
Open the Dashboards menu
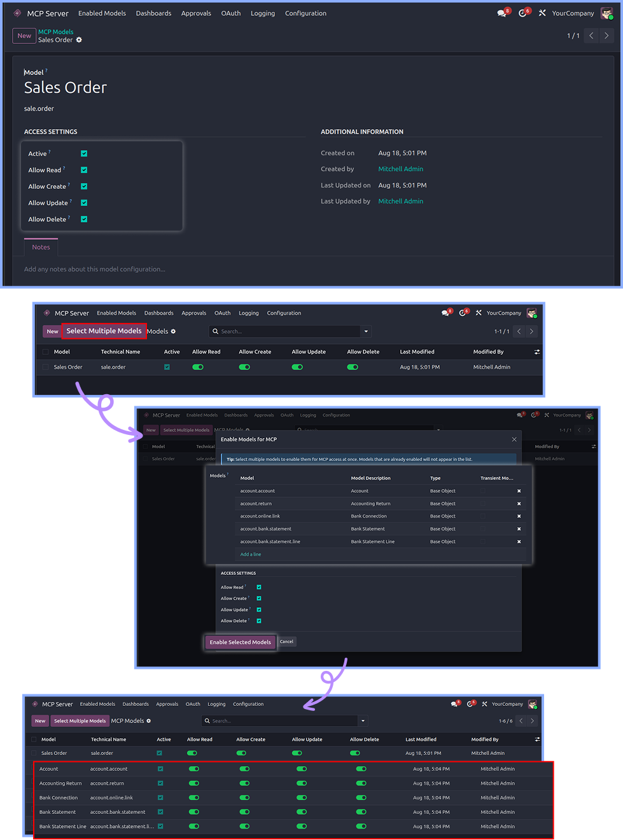(153, 13)
